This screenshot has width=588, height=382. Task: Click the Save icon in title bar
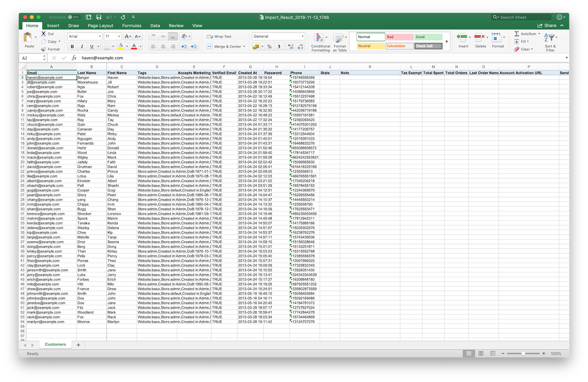(99, 17)
